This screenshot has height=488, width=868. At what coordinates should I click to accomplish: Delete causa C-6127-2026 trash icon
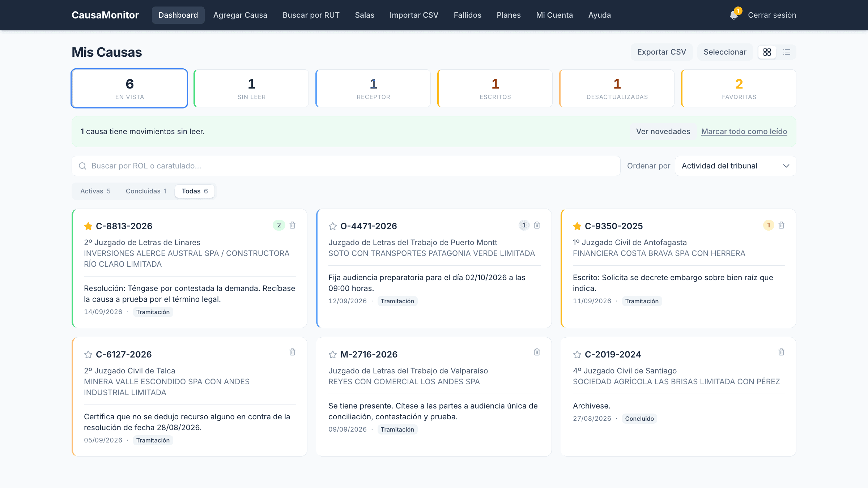[293, 352]
